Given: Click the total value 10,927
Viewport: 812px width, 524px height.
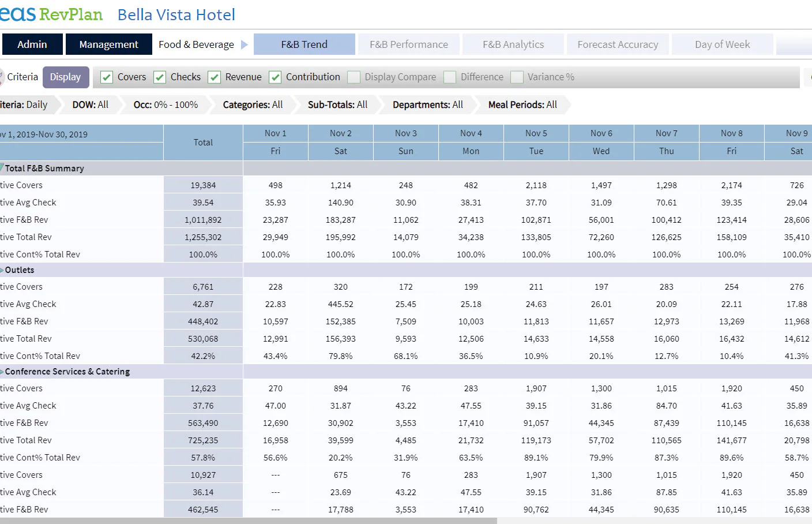Looking at the screenshot, I should (x=203, y=475).
